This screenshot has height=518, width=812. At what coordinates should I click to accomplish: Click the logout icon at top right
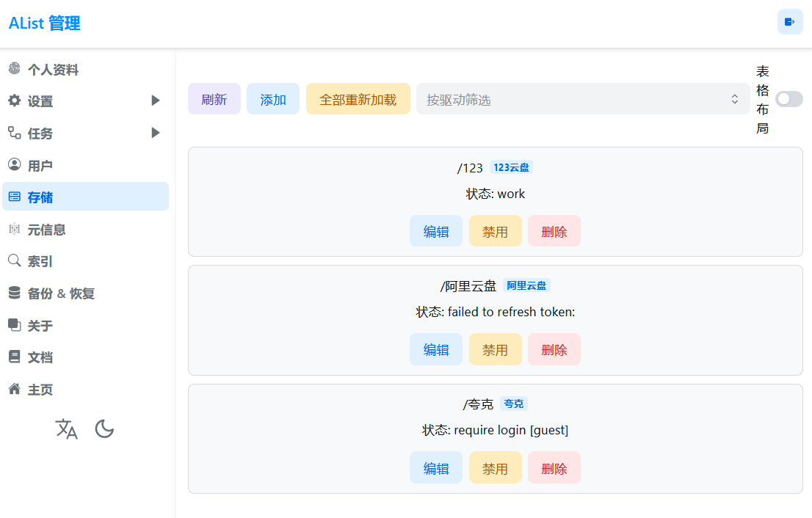(790, 22)
